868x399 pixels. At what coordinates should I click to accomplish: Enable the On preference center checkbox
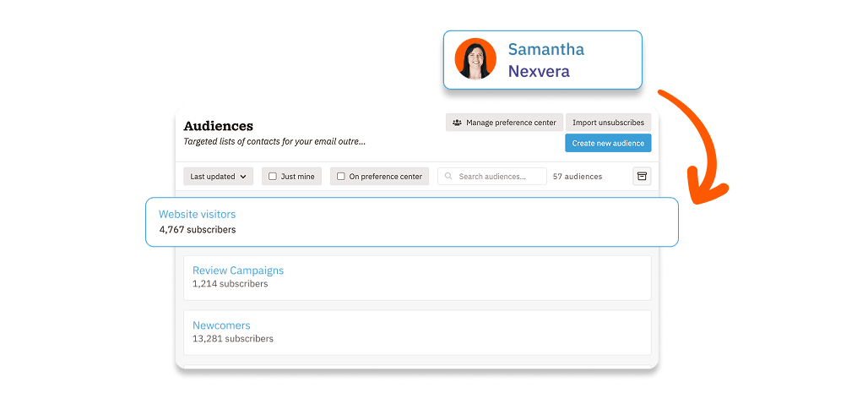coord(341,177)
